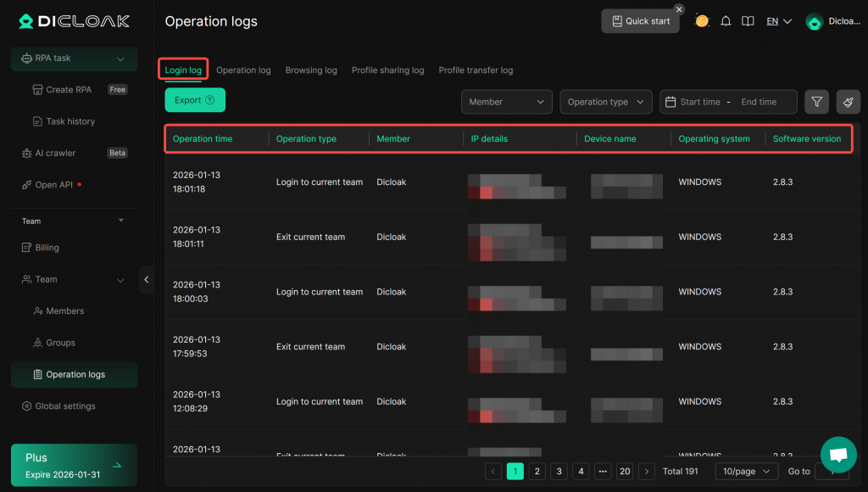This screenshot has height=492, width=868.
Task: Click the Start time date field
Action: 699,102
